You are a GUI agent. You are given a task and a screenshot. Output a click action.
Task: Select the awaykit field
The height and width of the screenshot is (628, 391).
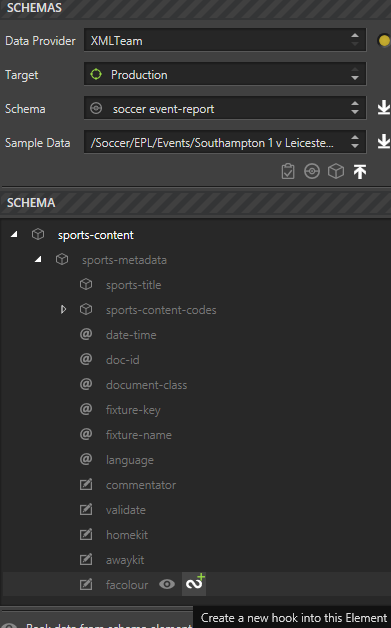click(x=125, y=560)
